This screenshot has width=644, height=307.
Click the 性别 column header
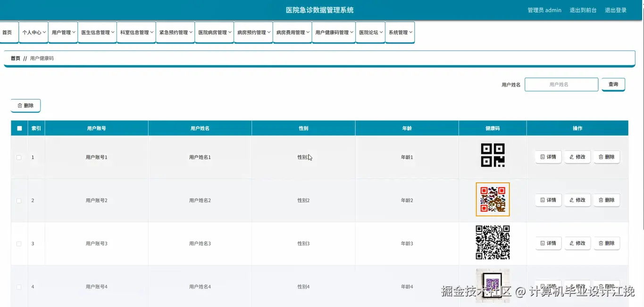tap(303, 128)
